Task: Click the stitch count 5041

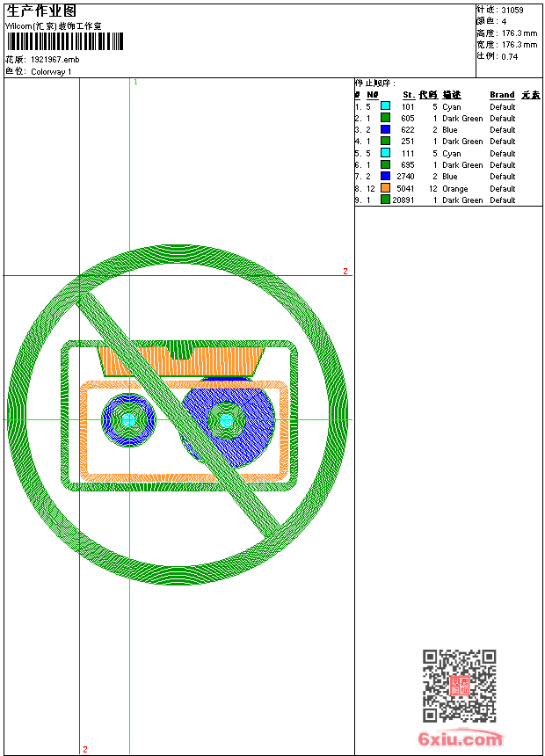Action: tap(405, 188)
